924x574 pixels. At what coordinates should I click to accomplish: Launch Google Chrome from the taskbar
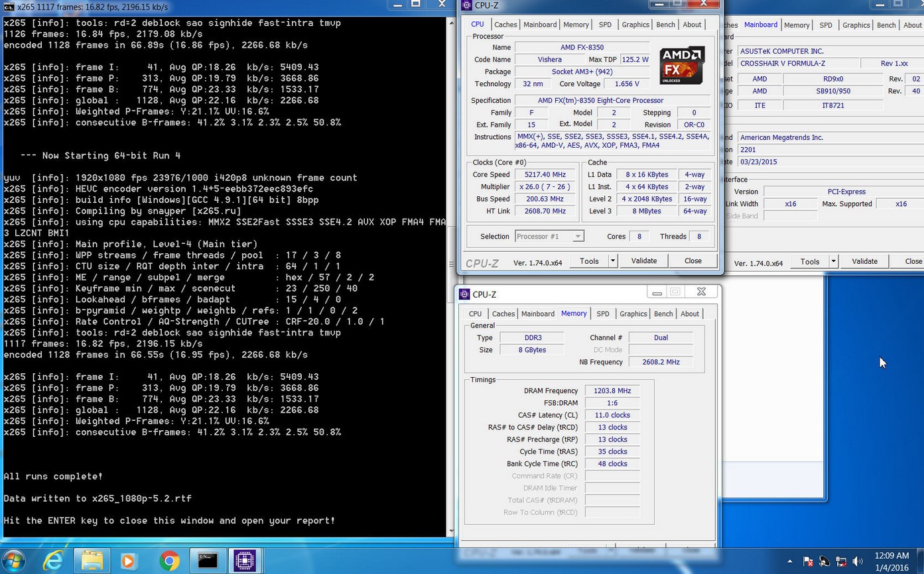[168, 561]
